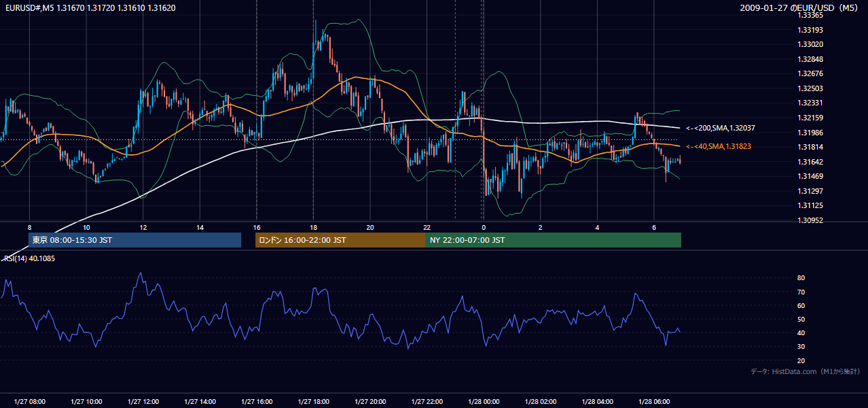The image size is (868, 408).
Task: Click the 1/27 22:00 date axis label
Action: 427,401
